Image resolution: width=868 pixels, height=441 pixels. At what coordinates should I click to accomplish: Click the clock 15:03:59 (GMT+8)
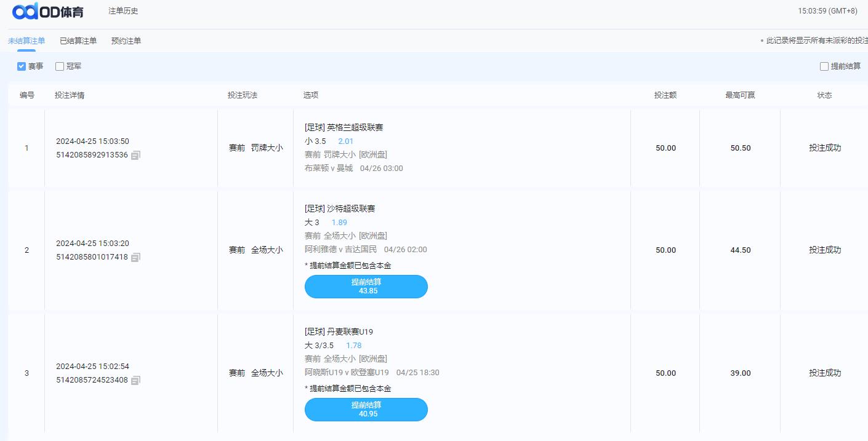pyautogui.click(x=827, y=11)
